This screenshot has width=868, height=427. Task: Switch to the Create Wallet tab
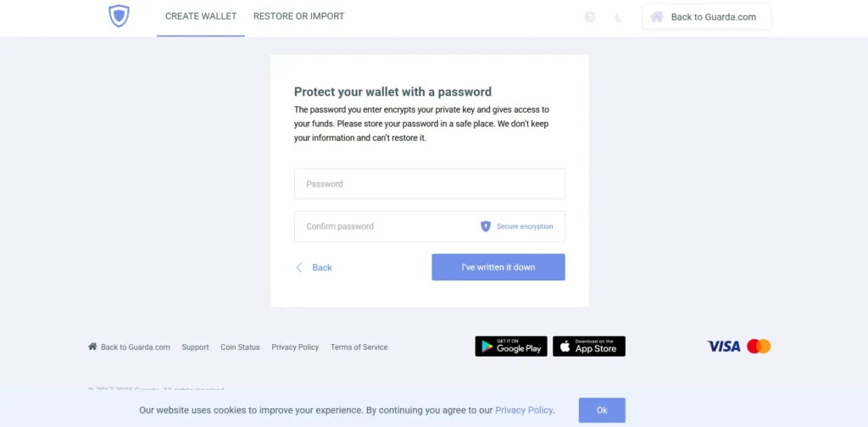pos(201,17)
